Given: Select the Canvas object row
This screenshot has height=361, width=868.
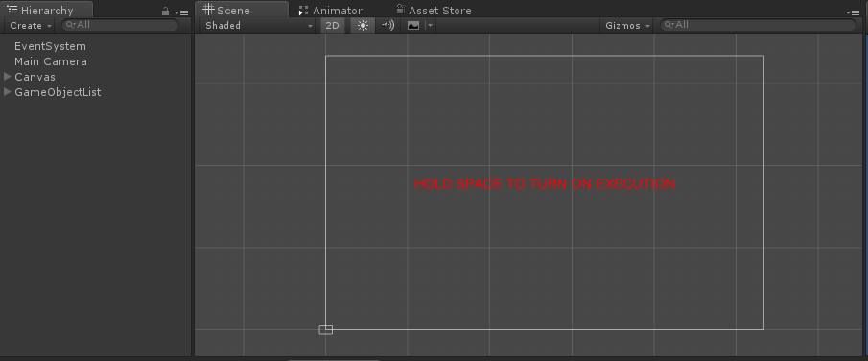Looking at the screenshot, I should [96, 77].
